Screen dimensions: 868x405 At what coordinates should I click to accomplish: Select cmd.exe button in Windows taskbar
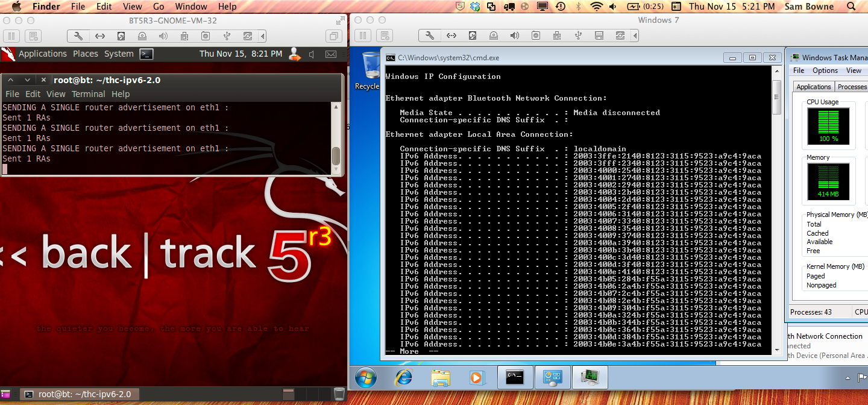tap(515, 377)
